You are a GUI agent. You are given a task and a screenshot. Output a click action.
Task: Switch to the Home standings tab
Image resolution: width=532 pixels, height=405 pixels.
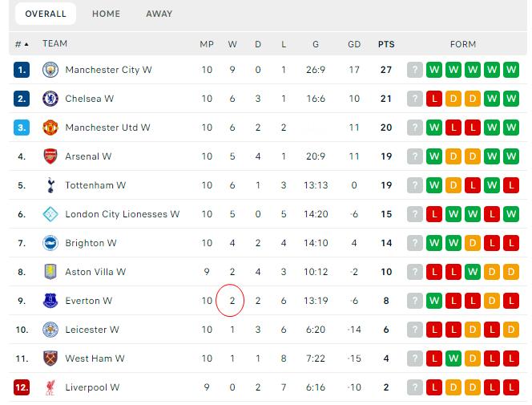point(106,14)
